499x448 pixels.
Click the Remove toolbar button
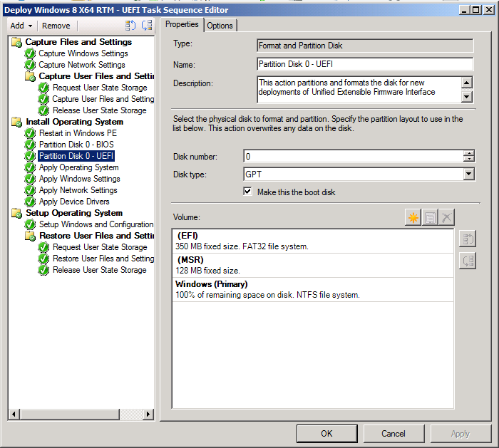pyautogui.click(x=56, y=26)
